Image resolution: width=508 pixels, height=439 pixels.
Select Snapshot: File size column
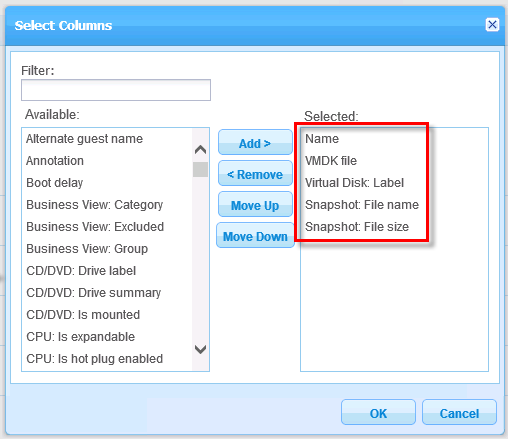pos(357,227)
